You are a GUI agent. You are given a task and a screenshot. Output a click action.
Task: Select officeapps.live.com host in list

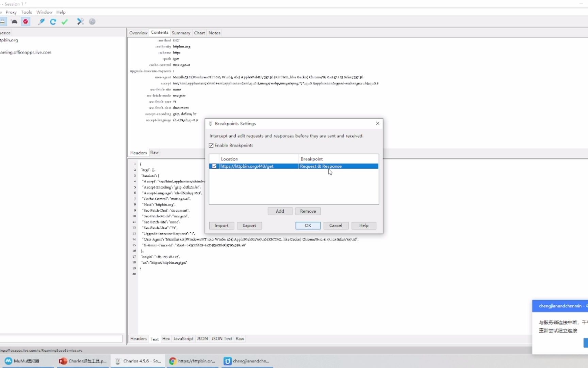[x=26, y=52]
